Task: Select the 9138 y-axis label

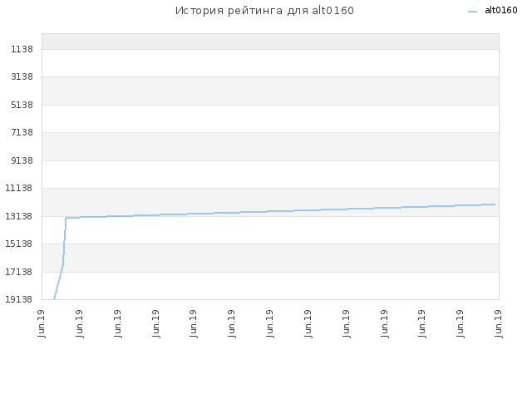Action: coord(22,160)
